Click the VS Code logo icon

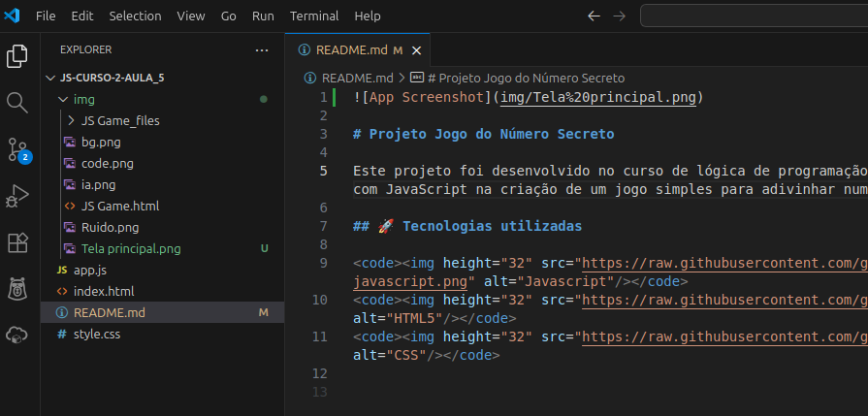[11, 16]
